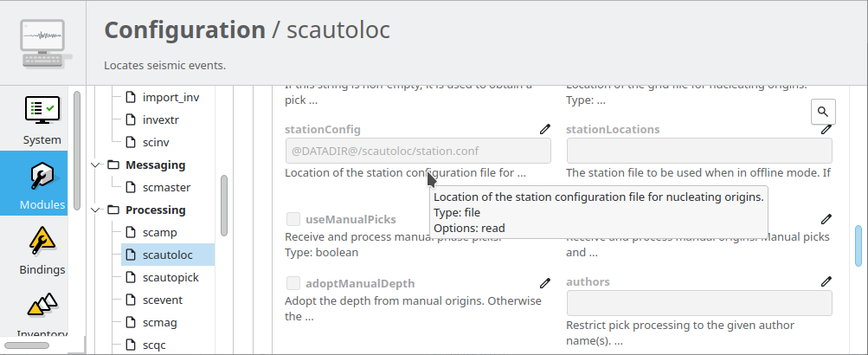Click the adoptManualDepth label
868x355 pixels.
pyautogui.click(x=360, y=283)
